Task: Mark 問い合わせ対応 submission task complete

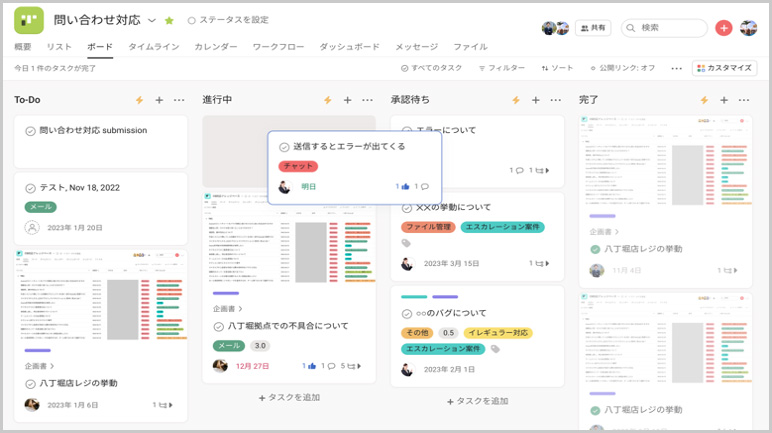Action: point(30,131)
